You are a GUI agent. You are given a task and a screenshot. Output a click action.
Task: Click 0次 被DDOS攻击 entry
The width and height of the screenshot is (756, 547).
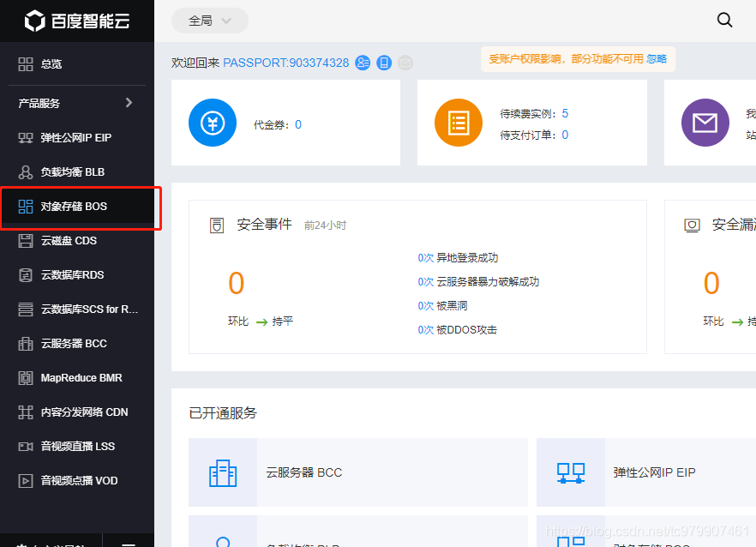(458, 330)
